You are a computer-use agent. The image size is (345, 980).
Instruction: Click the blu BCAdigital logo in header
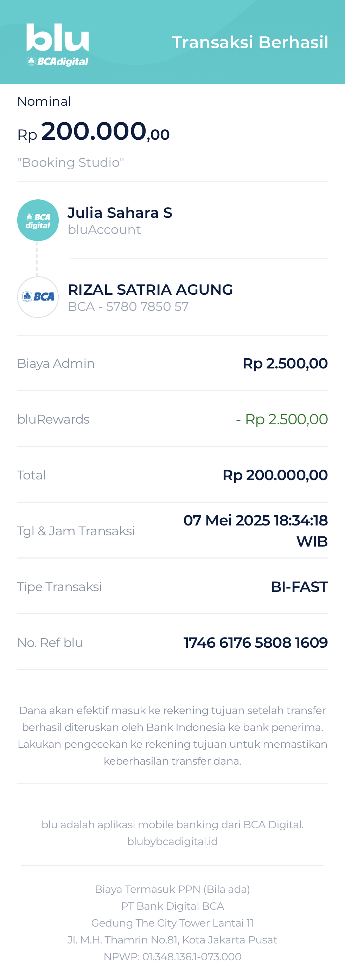point(58,45)
